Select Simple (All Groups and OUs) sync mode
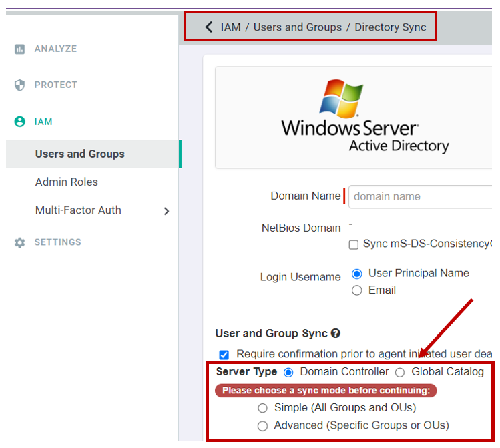Viewport: 500px width, 448px height. coord(263,408)
